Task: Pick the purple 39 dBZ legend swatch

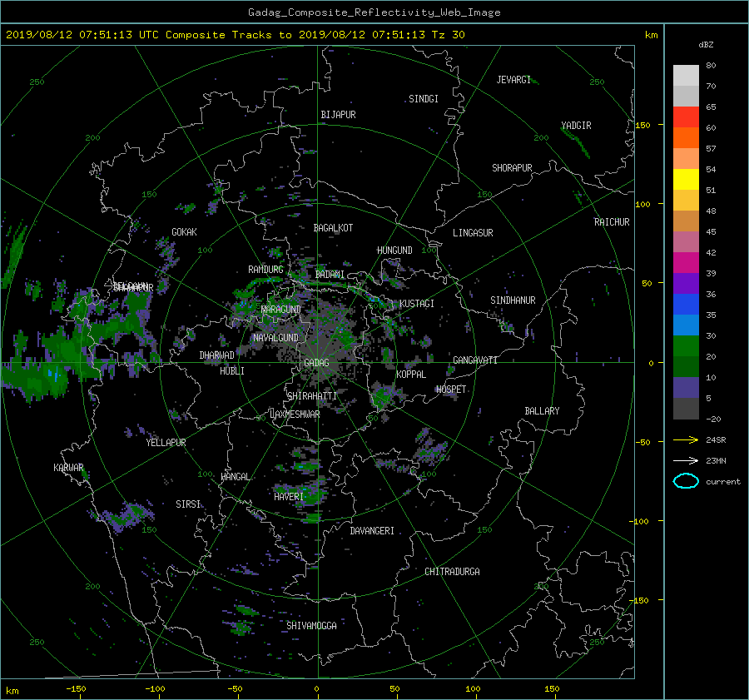Action: pos(686,283)
